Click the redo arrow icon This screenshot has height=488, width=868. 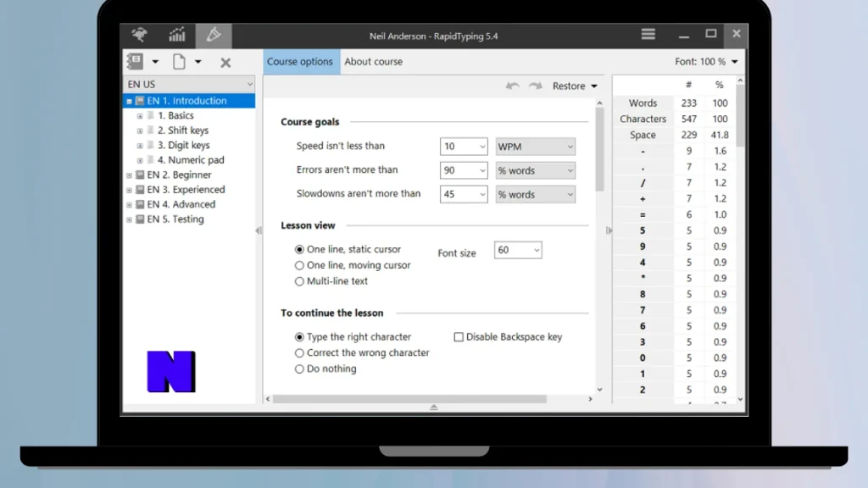point(536,86)
